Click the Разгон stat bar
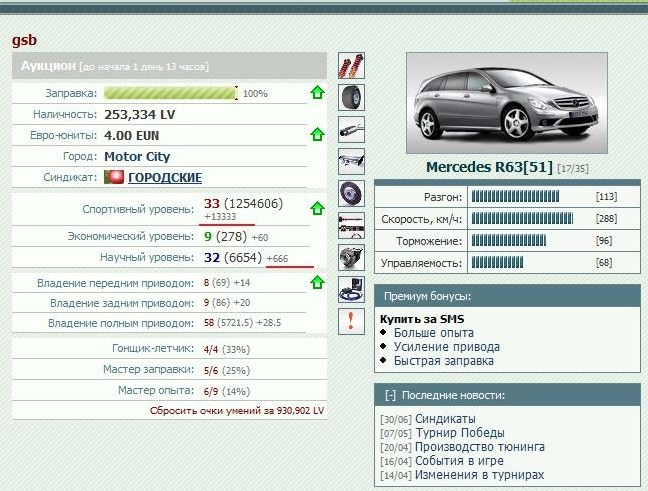This screenshot has height=491, width=648. pos(515,196)
